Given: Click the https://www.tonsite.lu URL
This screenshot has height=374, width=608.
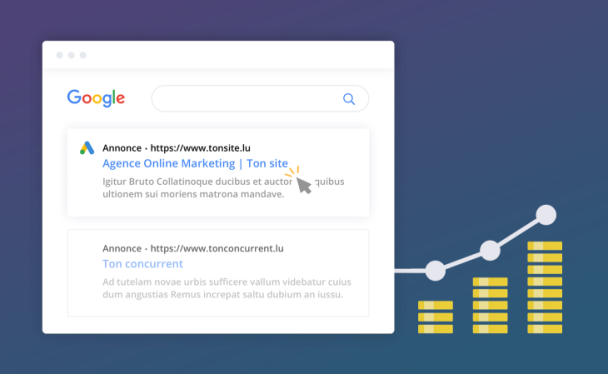Looking at the screenshot, I should point(200,148).
